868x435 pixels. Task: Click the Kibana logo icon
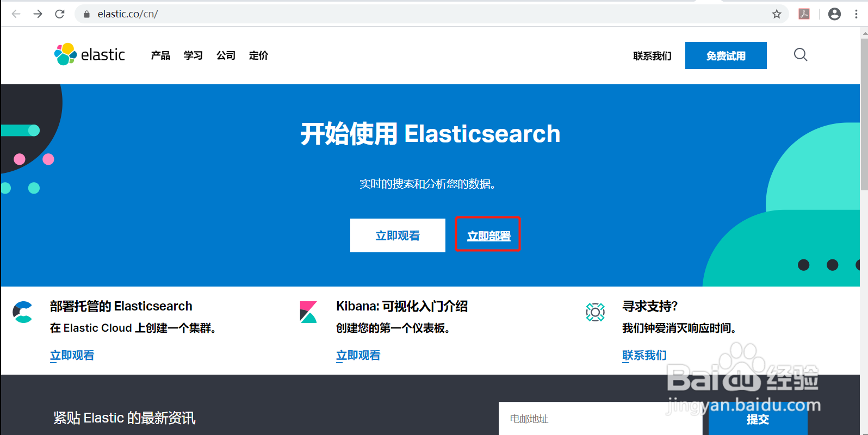308,312
